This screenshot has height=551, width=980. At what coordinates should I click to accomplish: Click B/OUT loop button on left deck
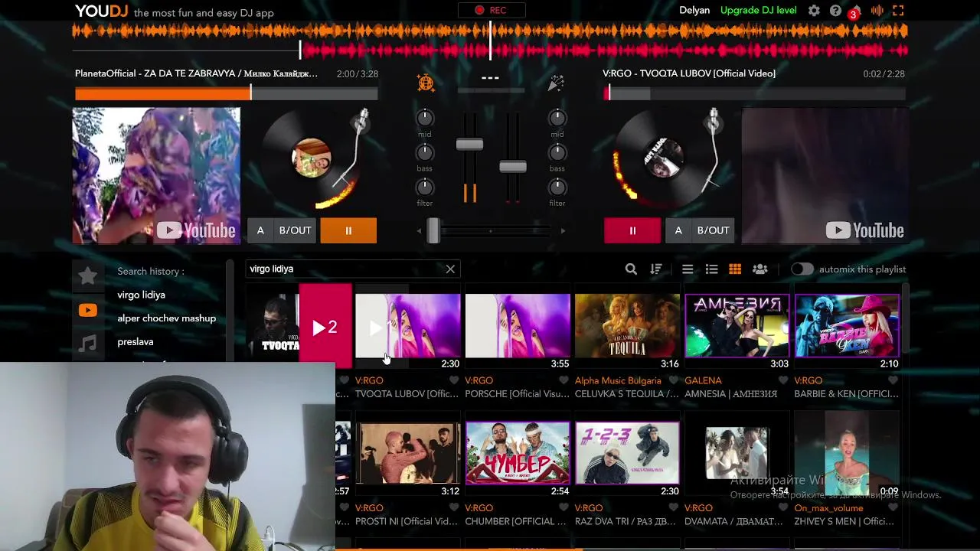point(296,230)
